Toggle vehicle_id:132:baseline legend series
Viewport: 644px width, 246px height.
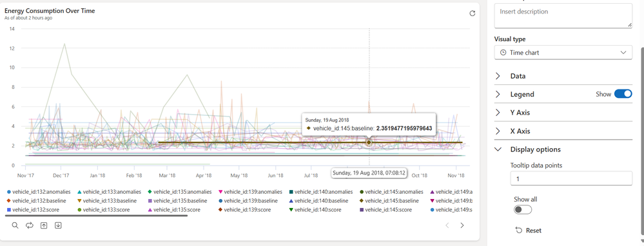[36, 201]
